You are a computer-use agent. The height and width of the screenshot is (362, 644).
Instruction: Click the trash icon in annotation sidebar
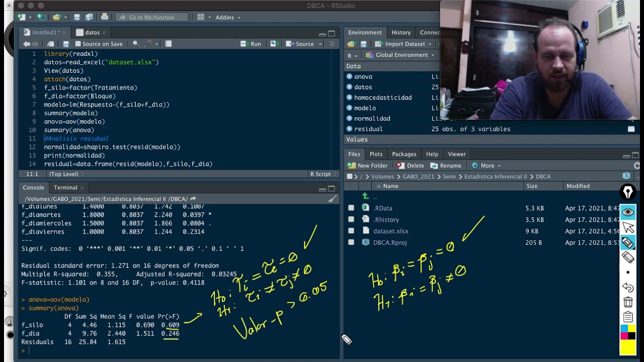click(x=628, y=302)
